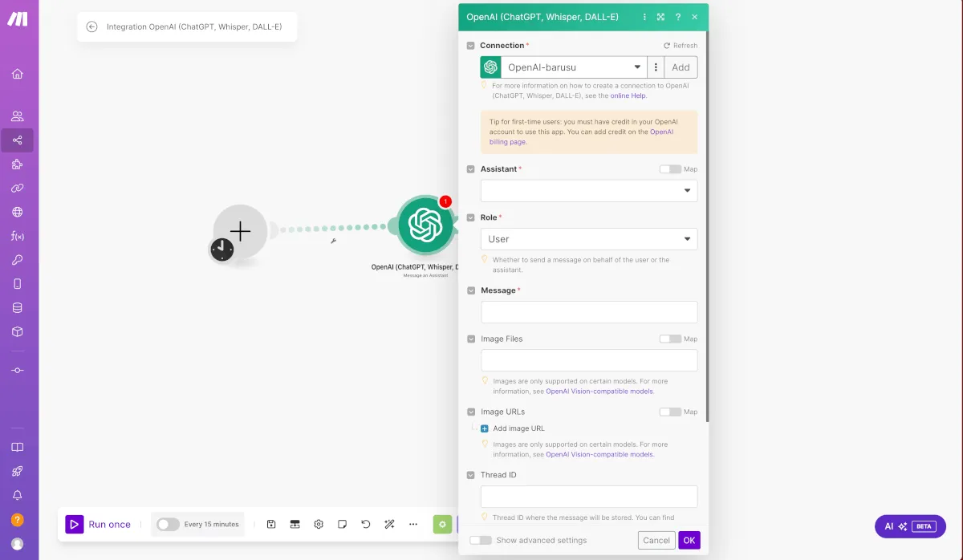Click the OpenAI module on the canvas
Viewport: 963px width, 560px height.
coord(425,225)
